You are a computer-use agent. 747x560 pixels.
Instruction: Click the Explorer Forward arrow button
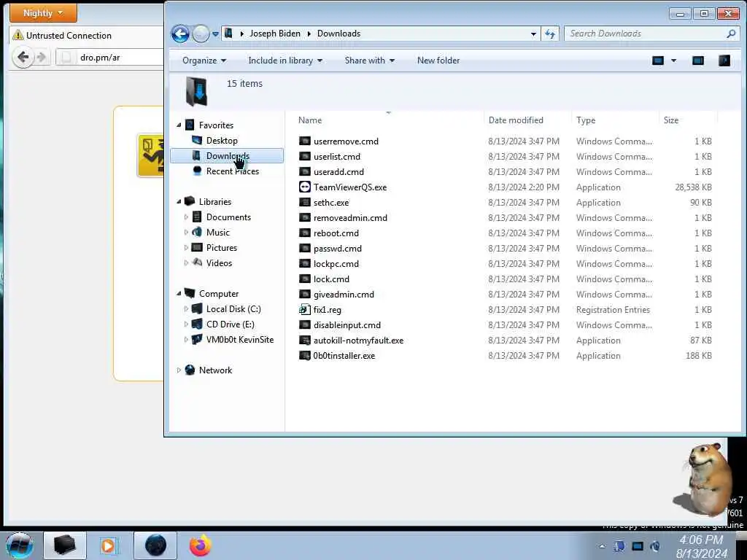201,34
